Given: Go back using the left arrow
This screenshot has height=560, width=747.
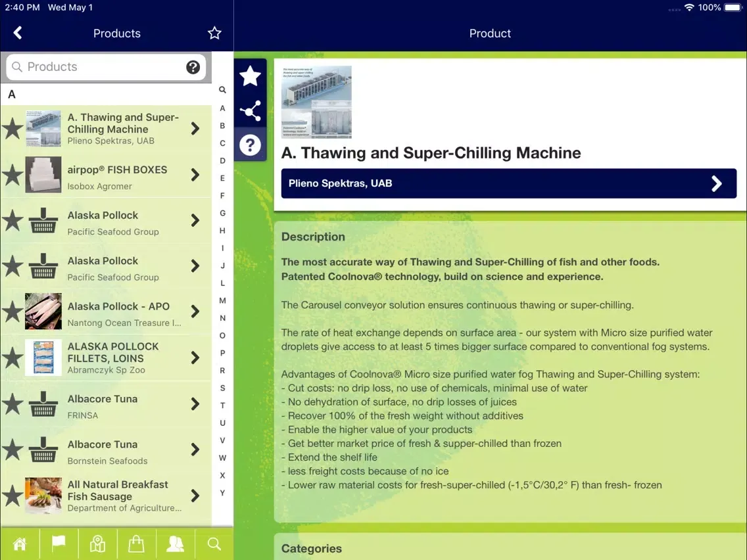Looking at the screenshot, I should (18, 33).
